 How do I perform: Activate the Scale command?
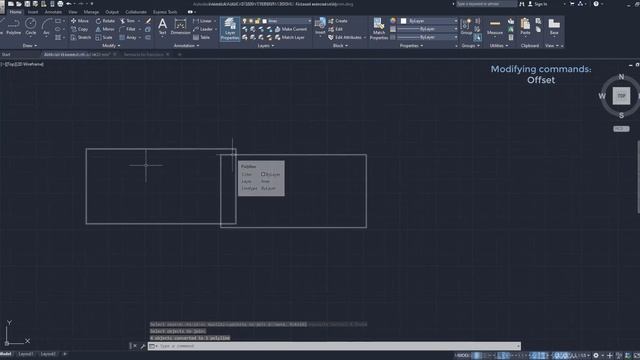click(104, 37)
